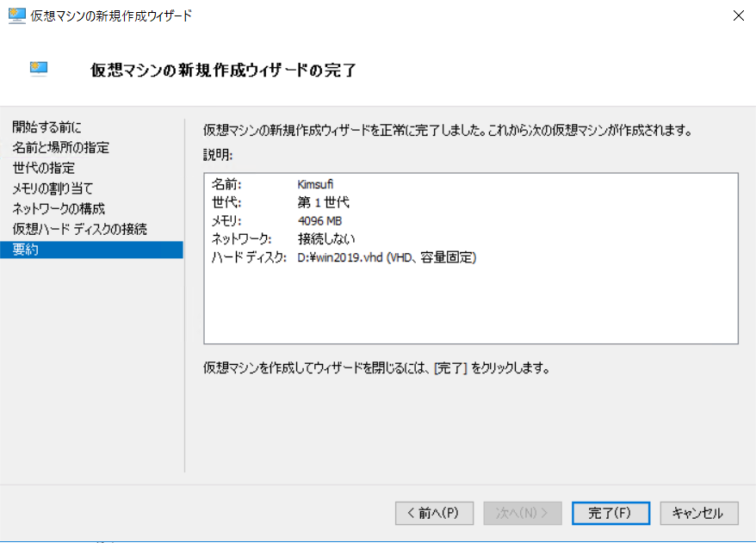Click the 完了 button to create the VM
Viewport: 756px width, 543px height.
coord(610,513)
